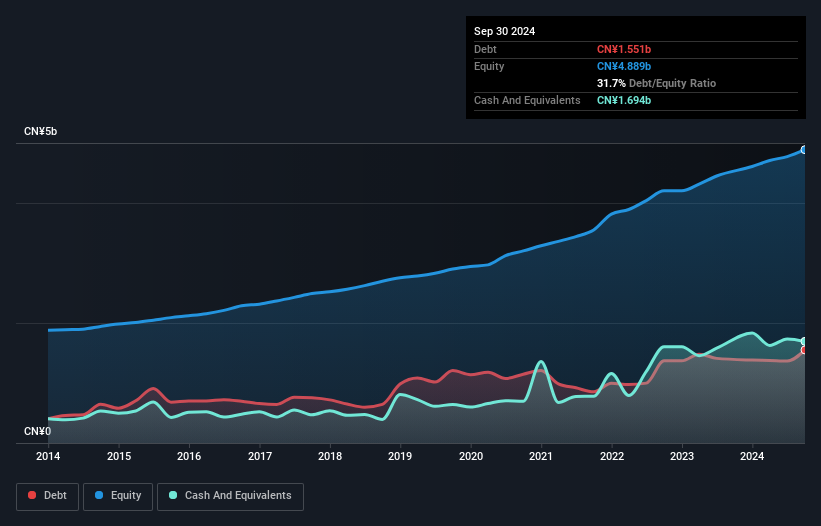Select the 2024 label on the x-axis
The height and width of the screenshot is (526, 821).
point(752,457)
